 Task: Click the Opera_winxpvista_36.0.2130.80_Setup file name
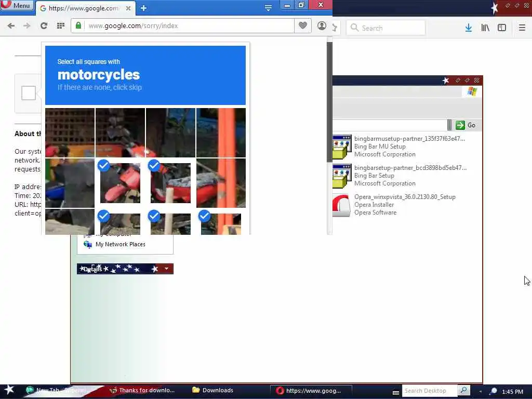click(405, 197)
